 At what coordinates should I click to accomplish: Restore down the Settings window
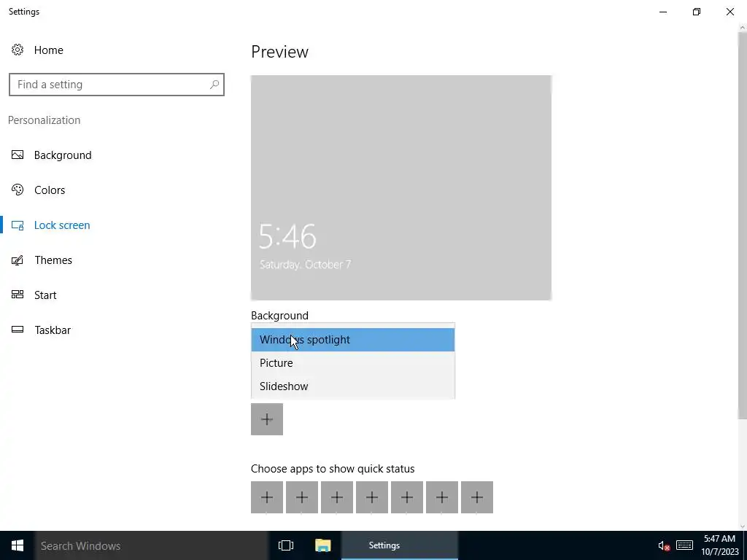pyautogui.click(x=697, y=12)
